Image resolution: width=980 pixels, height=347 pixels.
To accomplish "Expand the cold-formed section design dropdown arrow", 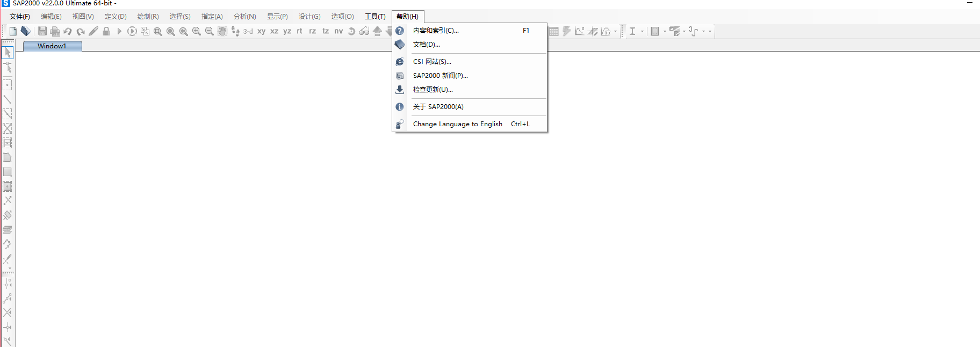I will coord(703,31).
